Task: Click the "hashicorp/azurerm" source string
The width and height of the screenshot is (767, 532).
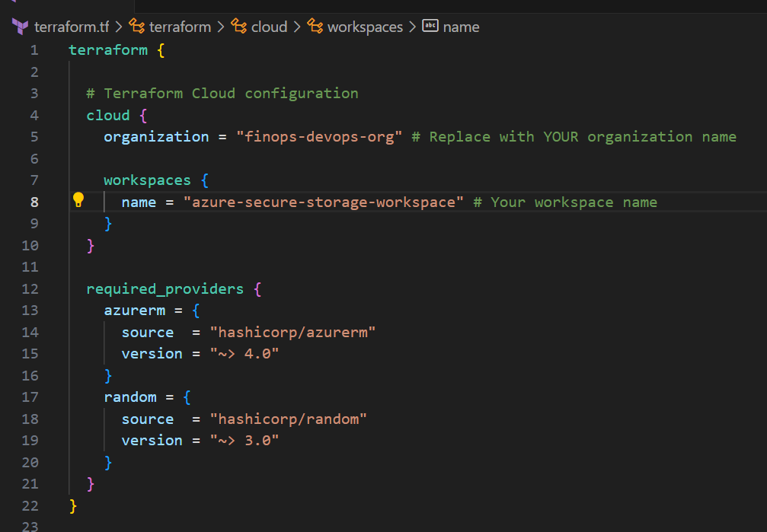Action: click(x=293, y=333)
